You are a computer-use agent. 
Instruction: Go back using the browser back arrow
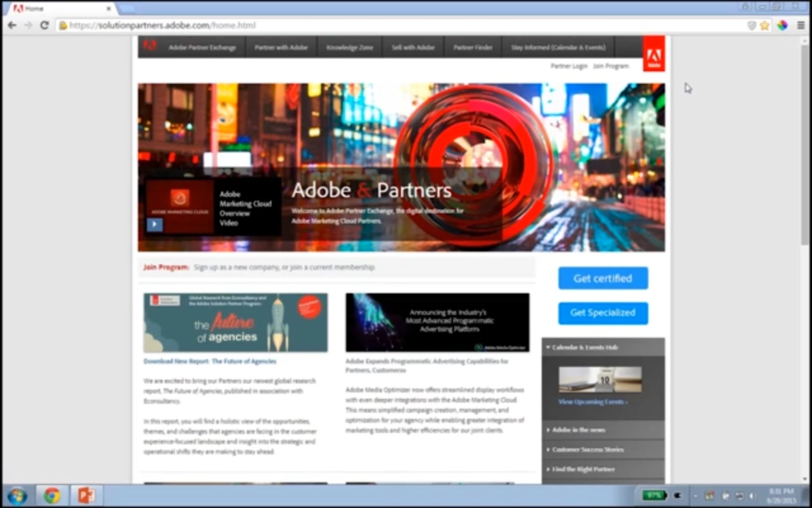[12, 25]
